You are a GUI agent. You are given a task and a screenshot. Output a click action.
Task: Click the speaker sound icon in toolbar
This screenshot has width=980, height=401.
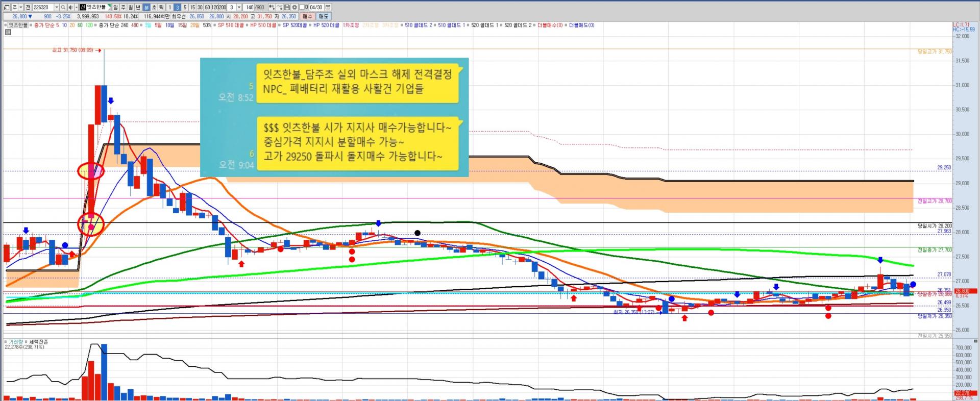70,8
